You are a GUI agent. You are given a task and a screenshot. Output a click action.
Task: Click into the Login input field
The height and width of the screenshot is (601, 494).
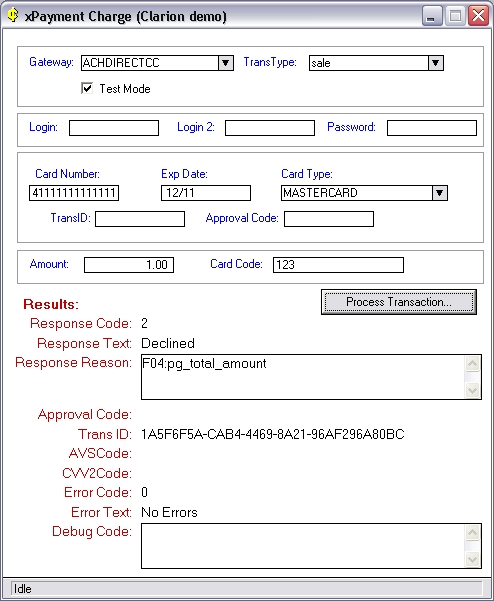114,128
